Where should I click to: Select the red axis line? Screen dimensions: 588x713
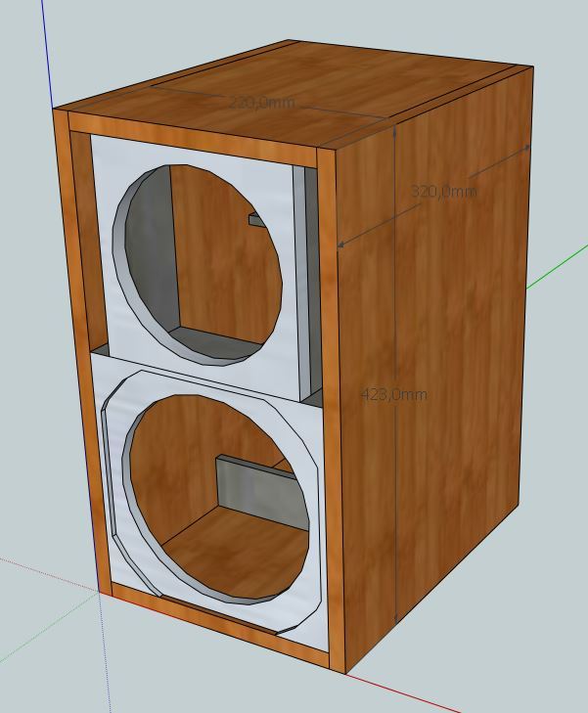click(411, 691)
